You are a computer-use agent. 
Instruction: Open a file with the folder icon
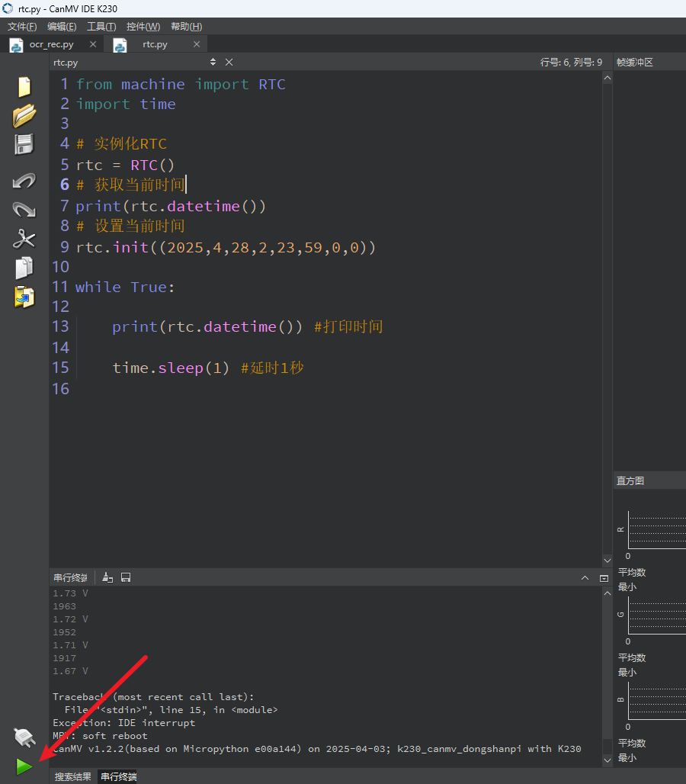(24, 115)
